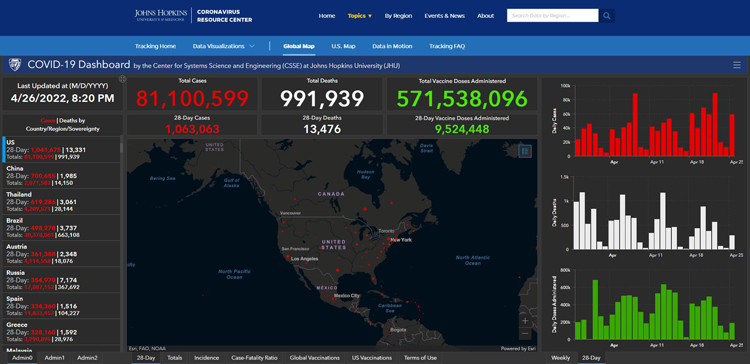750x364 pixels.
Task: Select Russia in the country list
Action: point(61,280)
